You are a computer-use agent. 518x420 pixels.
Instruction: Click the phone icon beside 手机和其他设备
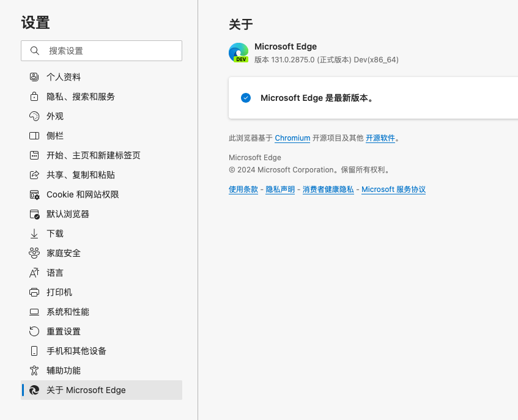[x=34, y=351]
